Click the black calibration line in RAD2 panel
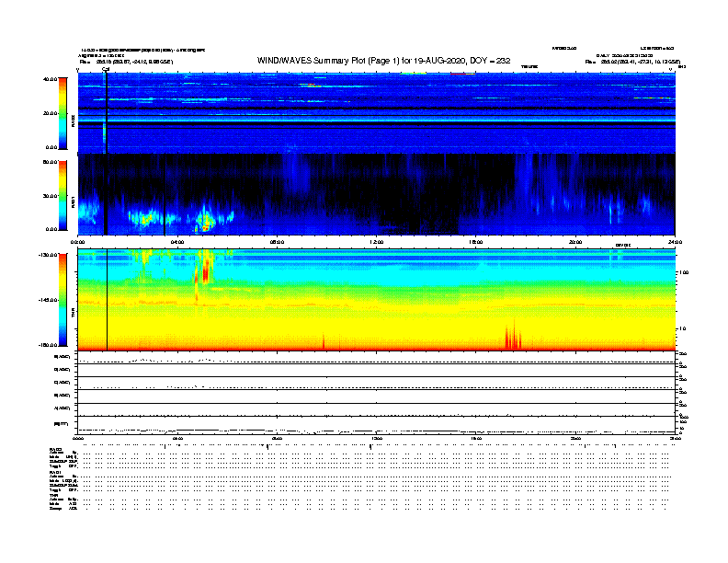 pyautogui.click(x=106, y=113)
